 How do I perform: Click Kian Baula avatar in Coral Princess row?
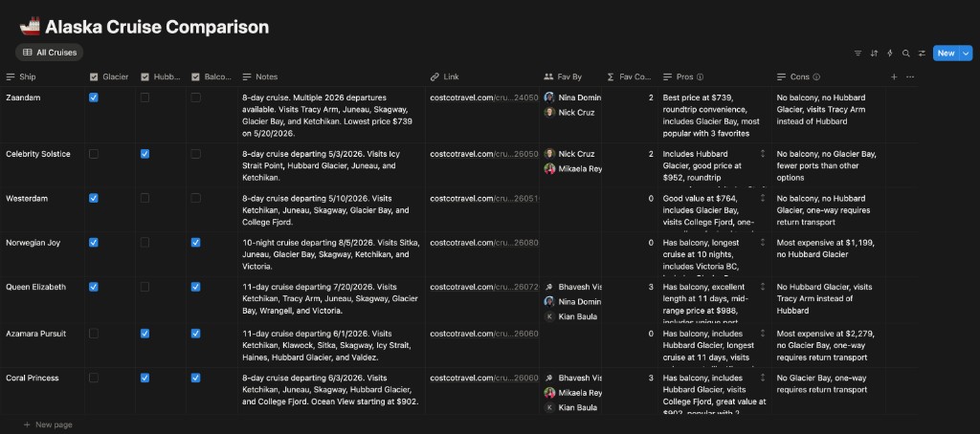point(549,408)
